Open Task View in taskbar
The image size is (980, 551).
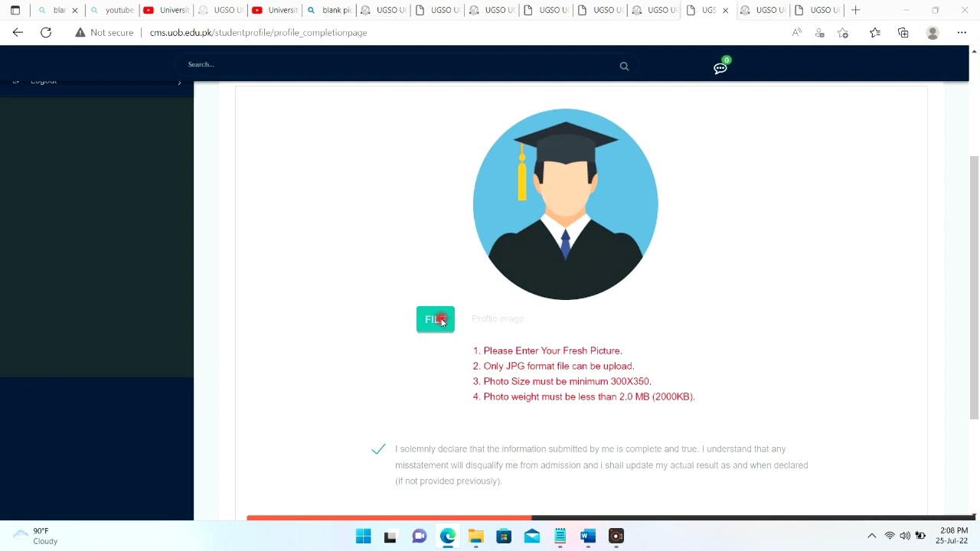click(x=390, y=536)
